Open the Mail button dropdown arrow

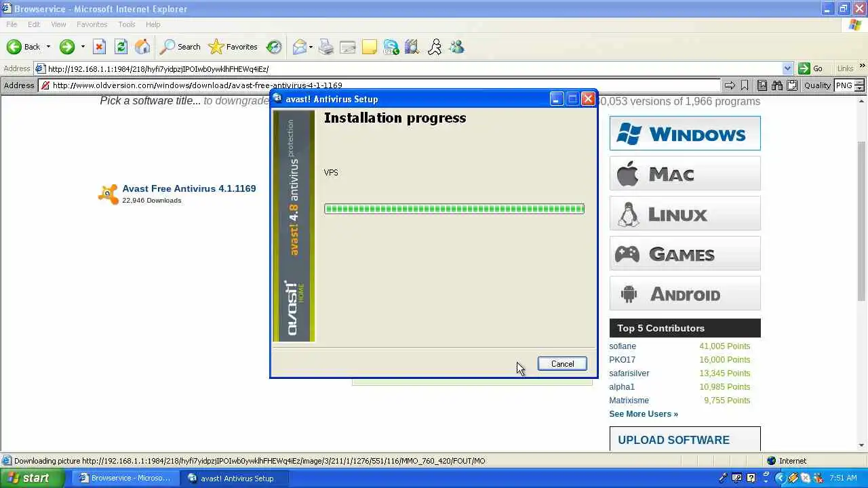point(311,47)
